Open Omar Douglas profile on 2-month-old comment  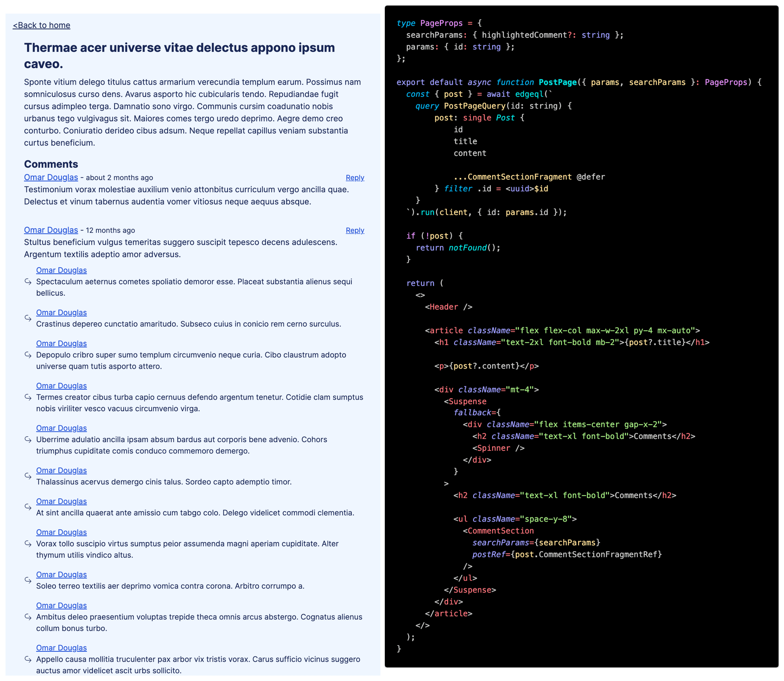tap(51, 177)
